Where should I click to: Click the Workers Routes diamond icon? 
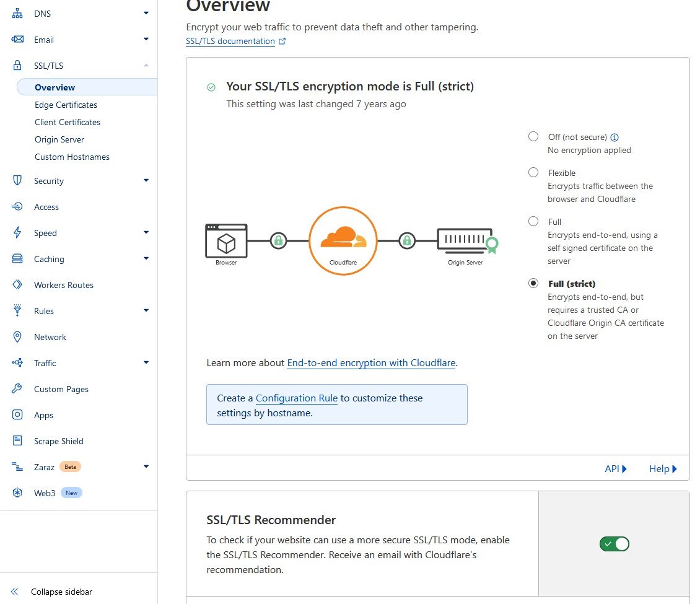17,284
